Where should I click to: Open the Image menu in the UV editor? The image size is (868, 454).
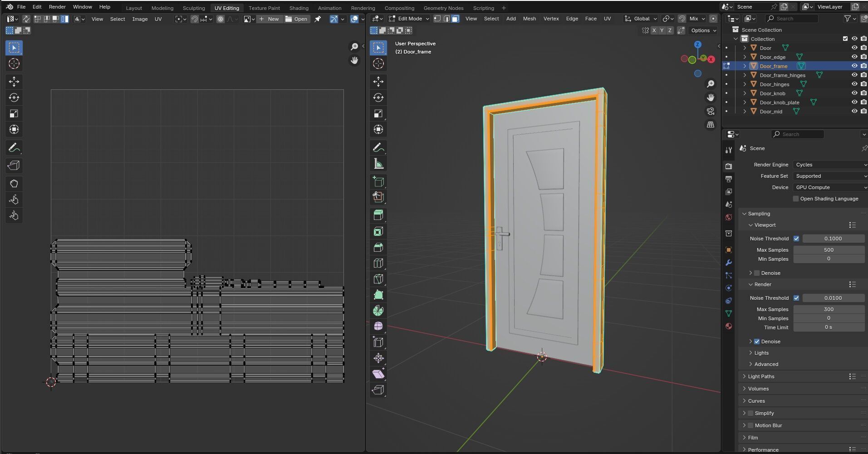(x=140, y=19)
